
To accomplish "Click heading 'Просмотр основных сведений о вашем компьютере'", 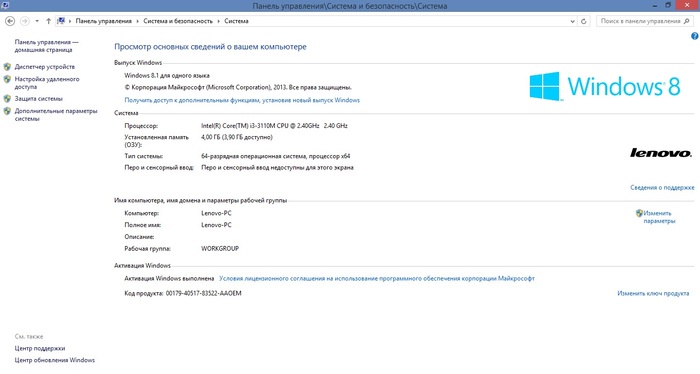I will tap(210, 47).
